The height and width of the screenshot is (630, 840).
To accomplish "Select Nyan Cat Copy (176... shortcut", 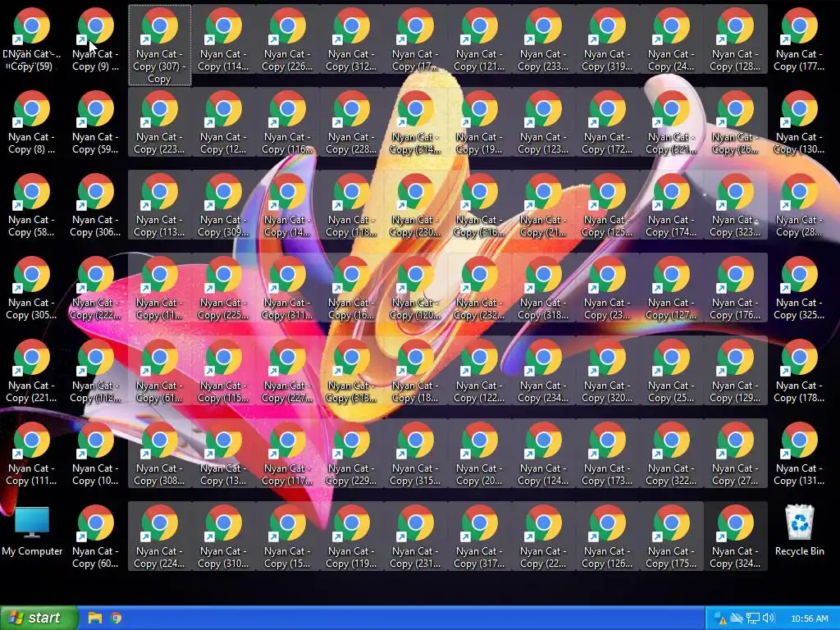I will pos(735,288).
